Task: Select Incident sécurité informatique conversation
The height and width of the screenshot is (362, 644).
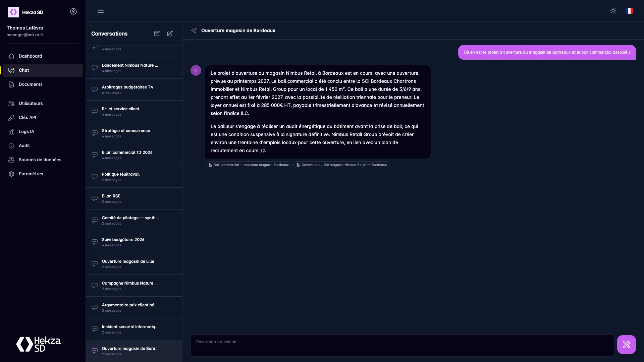Action: click(x=134, y=329)
